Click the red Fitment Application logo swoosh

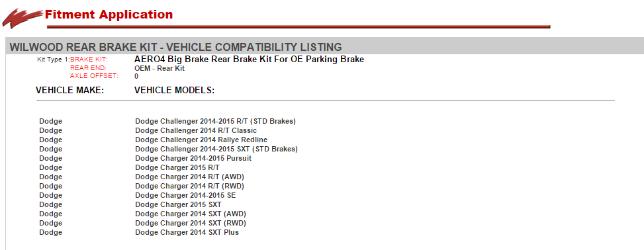[23, 19]
